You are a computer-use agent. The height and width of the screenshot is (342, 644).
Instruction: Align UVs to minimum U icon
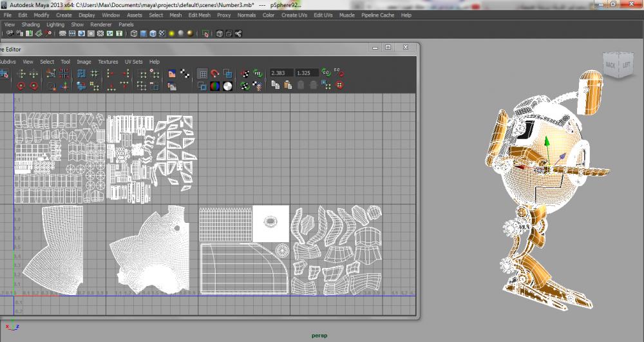[111, 73]
